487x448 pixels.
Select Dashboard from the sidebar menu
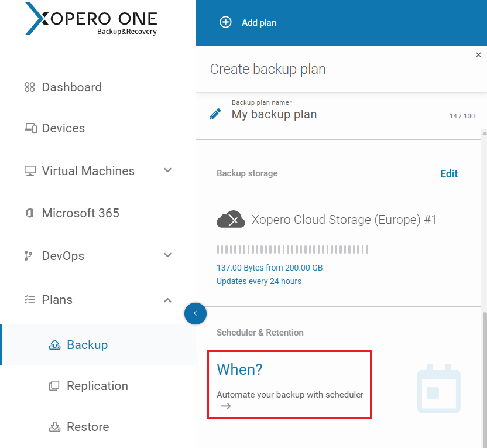pos(72,87)
